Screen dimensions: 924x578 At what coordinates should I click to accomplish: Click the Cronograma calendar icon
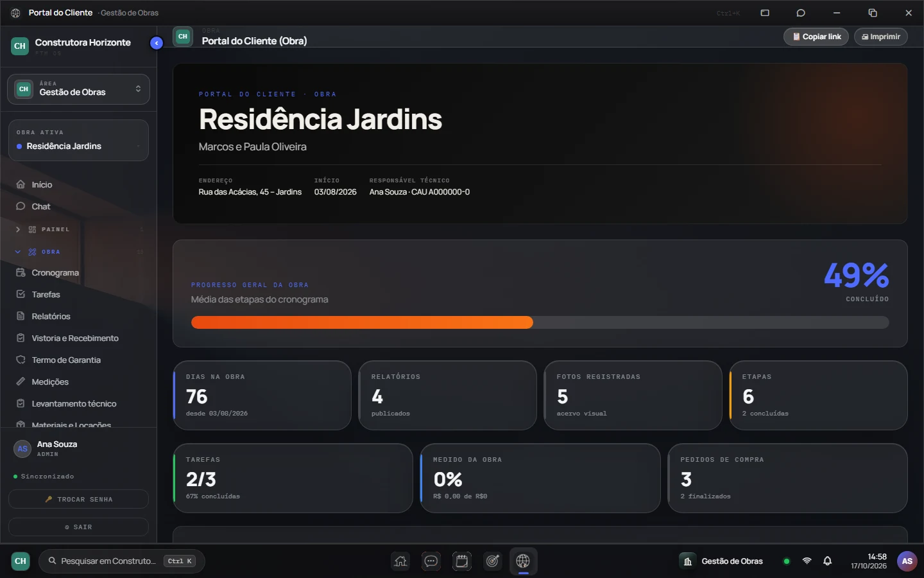pyautogui.click(x=21, y=272)
